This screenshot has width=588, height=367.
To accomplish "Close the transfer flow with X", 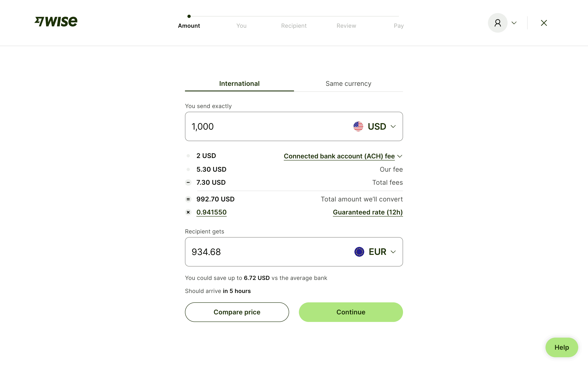I will pyautogui.click(x=544, y=23).
